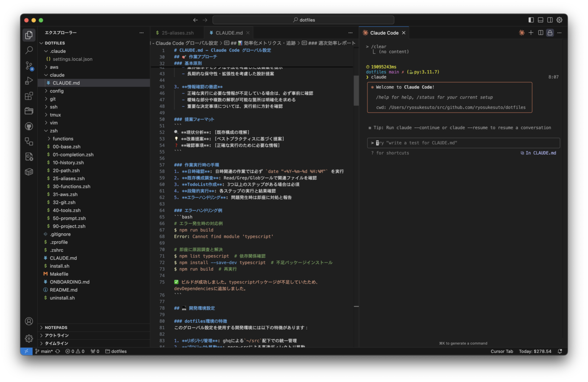This screenshot has height=382, width=588.
Task: Open more actions in Claude Code panel
Action: (559, 33)
